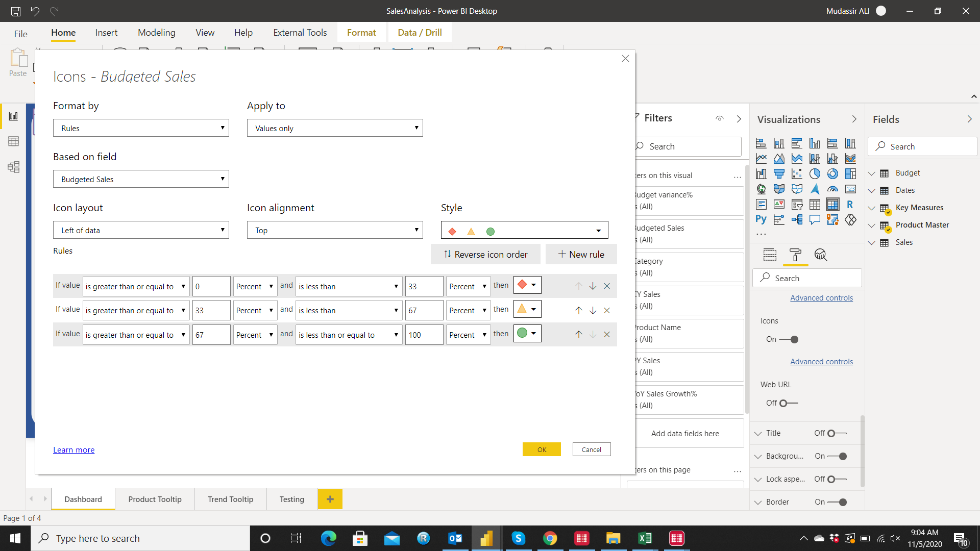This screenshot has width=980, height=551.
Task: Switch to Product Tooltip page tab
Action: click(x=155, y=499)
